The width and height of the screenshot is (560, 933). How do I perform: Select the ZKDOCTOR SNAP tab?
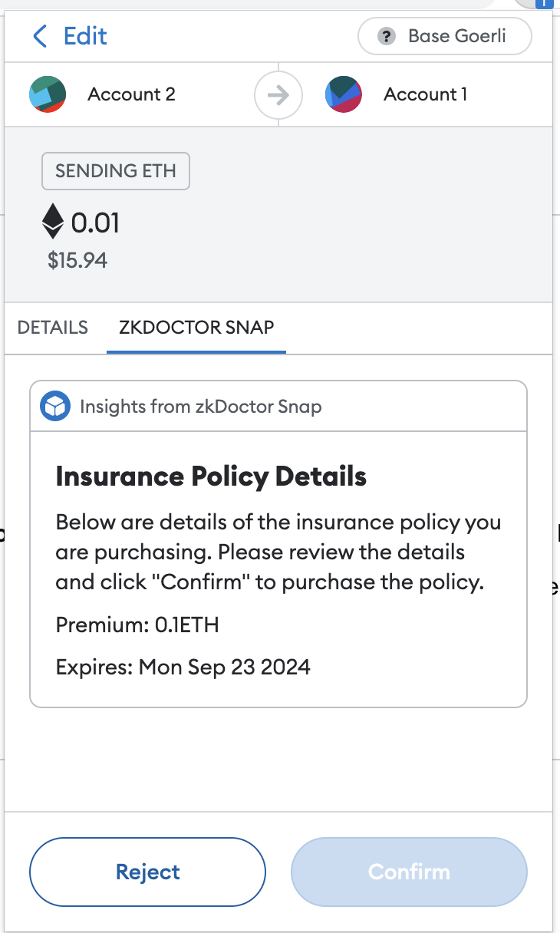[x=196, y=328]
